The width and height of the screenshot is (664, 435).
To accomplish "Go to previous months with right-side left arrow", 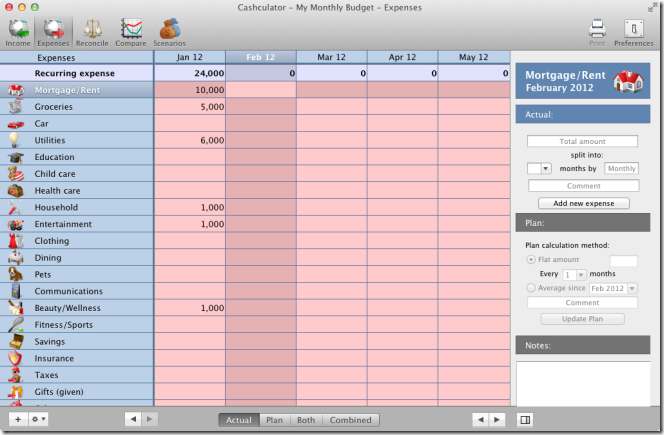I will tap(480, 420).
